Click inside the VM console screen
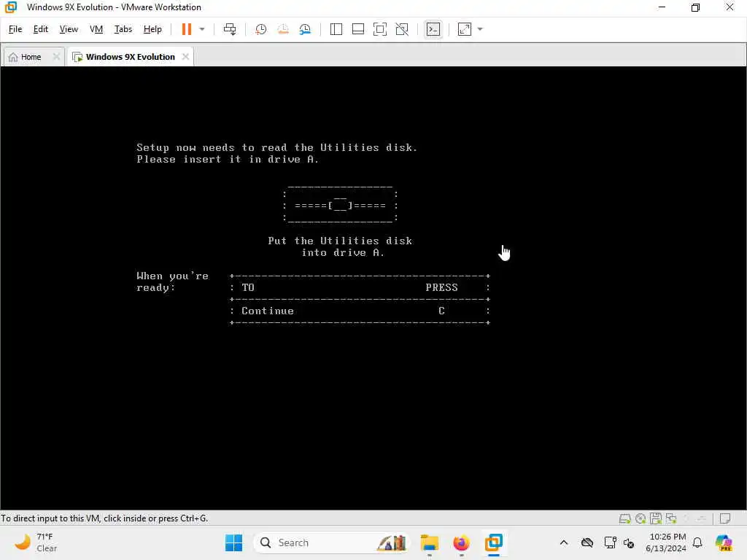 click(x=373, y=288)
